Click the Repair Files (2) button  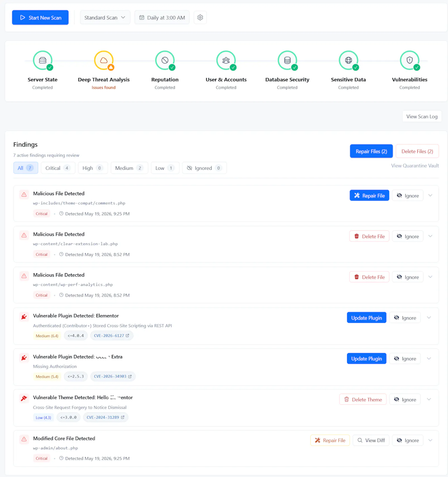pyautogui.click(x=371, y=151)
